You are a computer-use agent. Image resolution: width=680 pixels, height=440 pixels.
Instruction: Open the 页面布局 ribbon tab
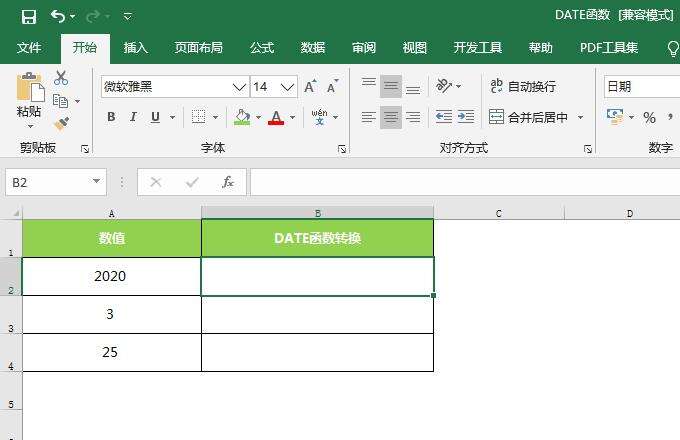199,47
